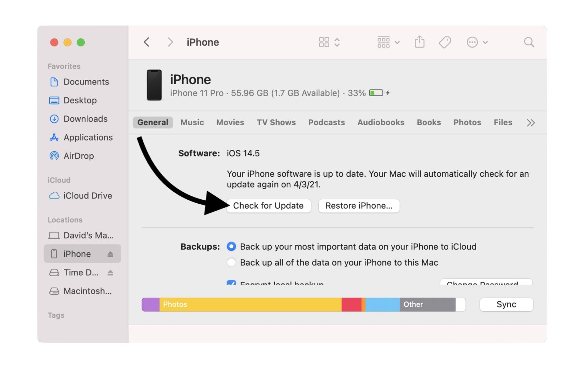The width and height of the screenshot is (584, 392).
Task: Eject the iPhone using its eject icon
Action: 111,254
